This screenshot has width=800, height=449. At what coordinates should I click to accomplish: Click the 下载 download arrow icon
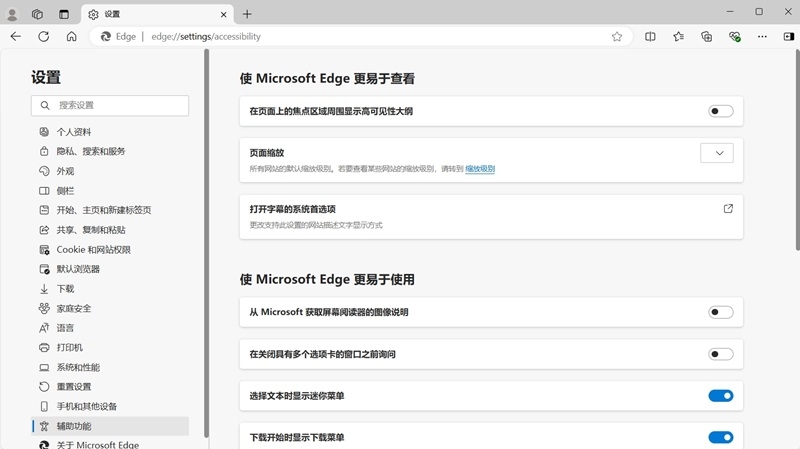click(44, 289)
